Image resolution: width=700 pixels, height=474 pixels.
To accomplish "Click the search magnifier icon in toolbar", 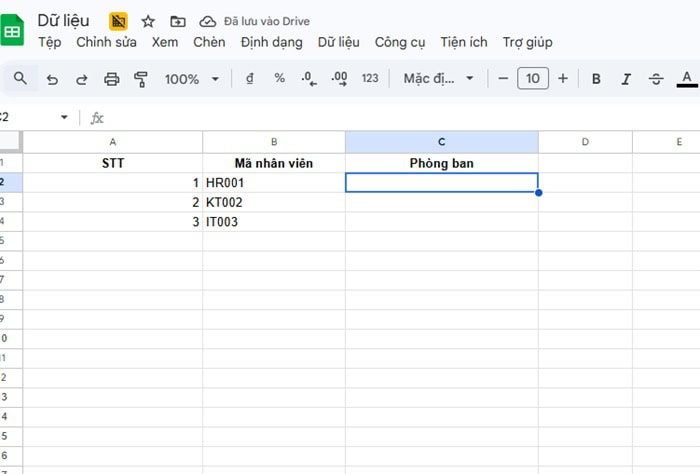I will 20,78.
